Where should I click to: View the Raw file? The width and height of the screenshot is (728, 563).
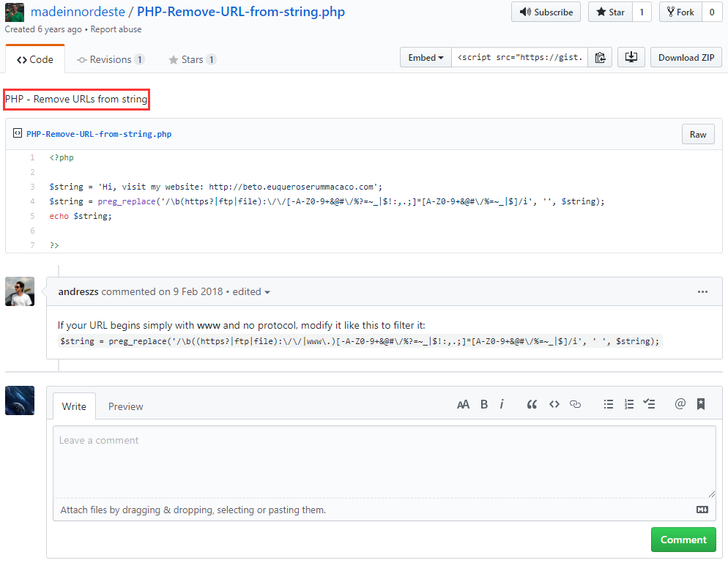[x=698, y=134]
